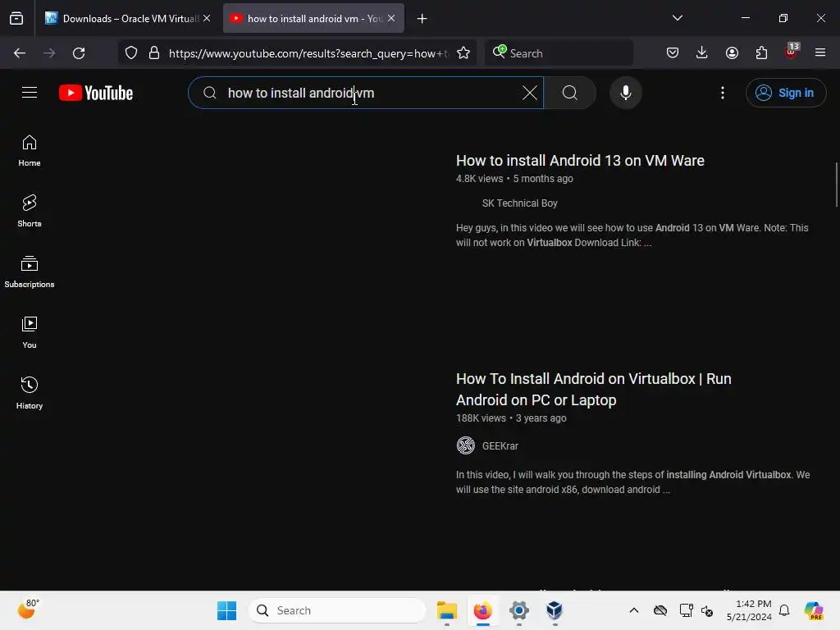Open Firefox application hamburger menu
The height and width of the screenshot is (630, 840).
point(820,53)
